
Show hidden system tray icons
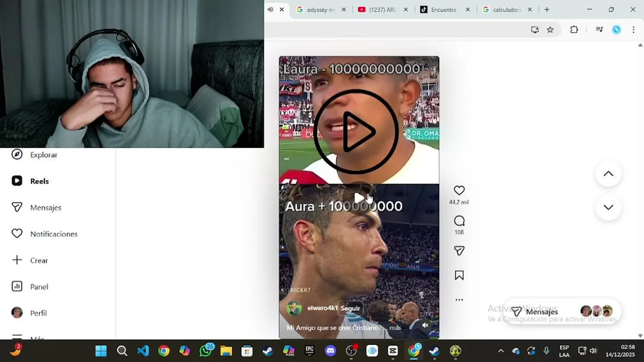[501, 351]
